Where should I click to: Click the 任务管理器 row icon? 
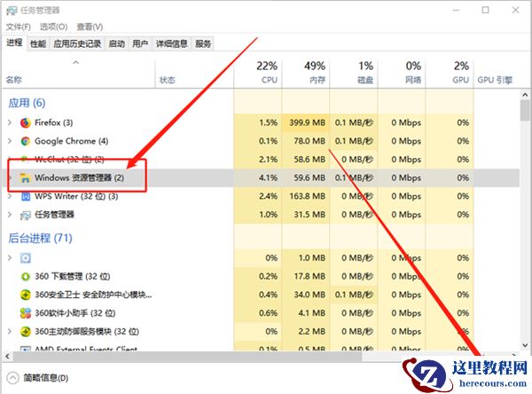click(x=26, y=215)
